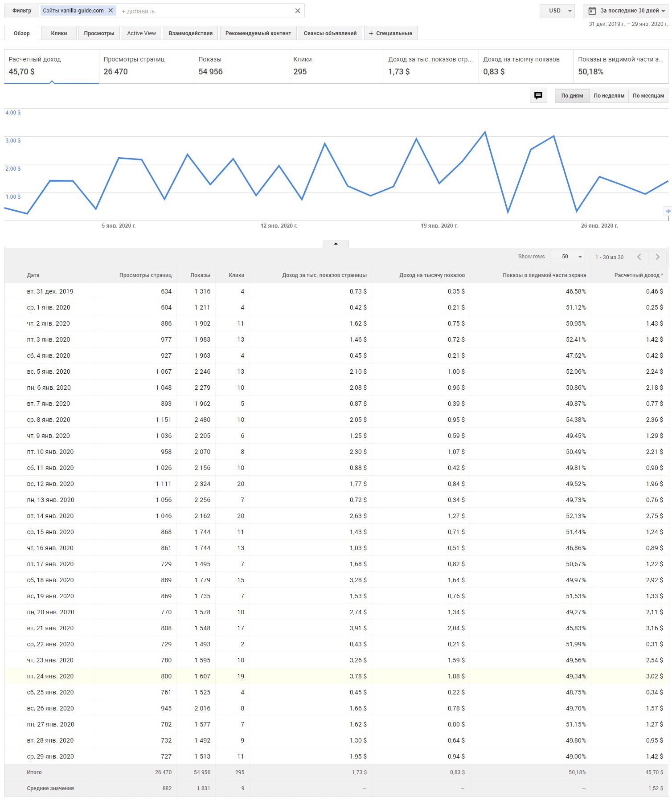
Task: Click the '31 дек. 2019 г. – 29 янв. 2020 г.' date text
Action: click(628, 24)
